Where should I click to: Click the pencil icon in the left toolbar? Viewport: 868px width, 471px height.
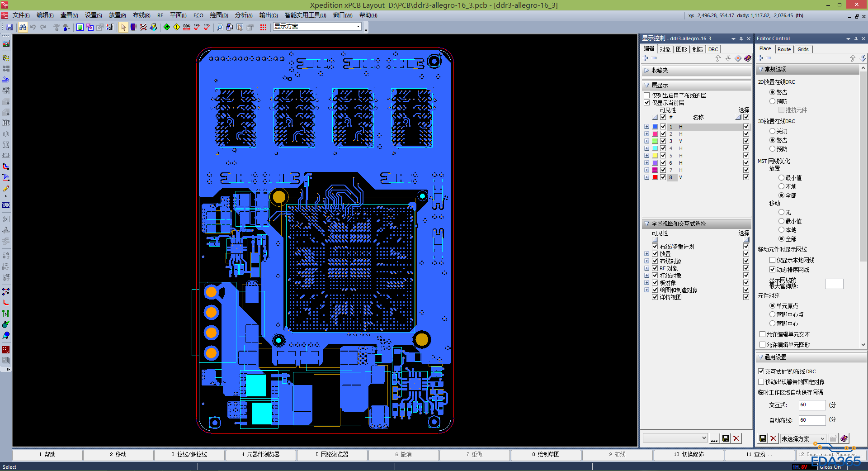(x=6, y=188)
